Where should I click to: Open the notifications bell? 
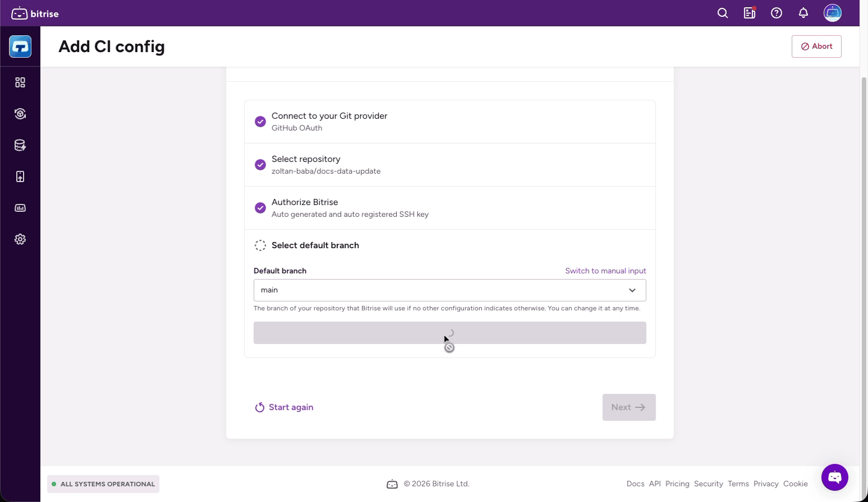(804, 13)
